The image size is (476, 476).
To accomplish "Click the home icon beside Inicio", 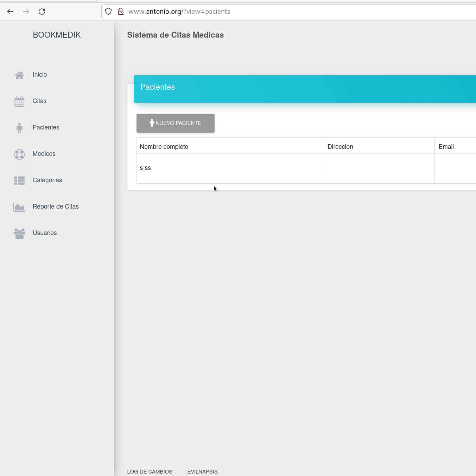I will [x=19, y=75].
